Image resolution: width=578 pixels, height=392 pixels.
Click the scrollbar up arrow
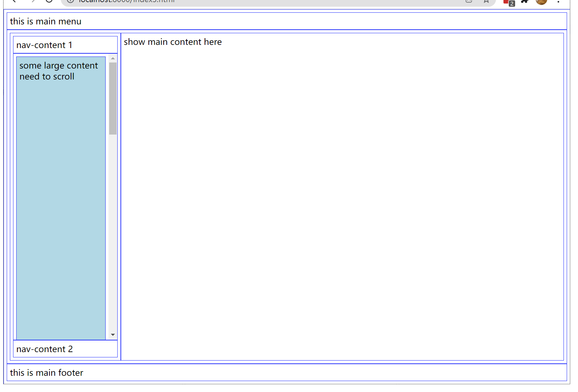point(113,58)
